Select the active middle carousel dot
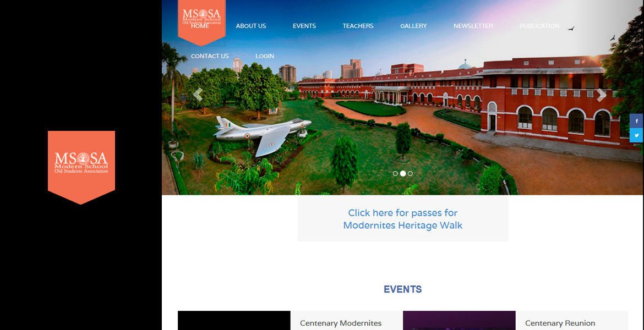 coord(403,174)
